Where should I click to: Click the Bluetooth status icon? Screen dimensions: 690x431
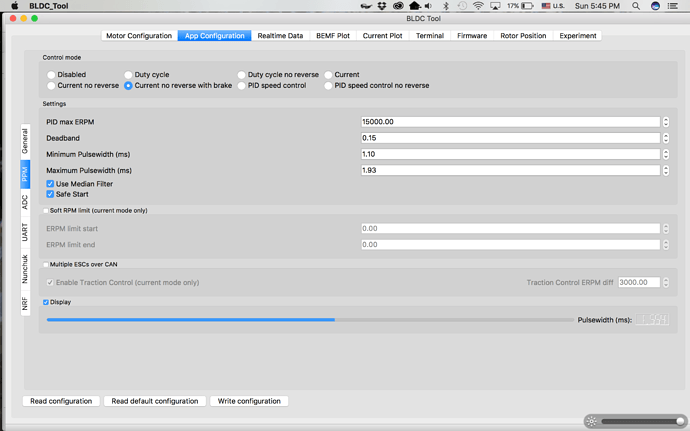point(446,6)
